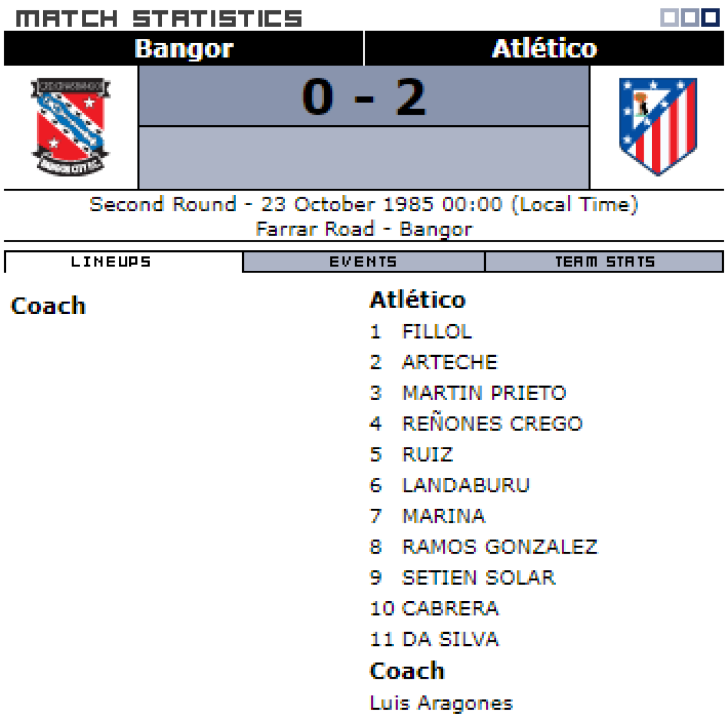The image size is (728, 720).
Task: Open LANDABURU player entry
Action: (x=466, y=485)
